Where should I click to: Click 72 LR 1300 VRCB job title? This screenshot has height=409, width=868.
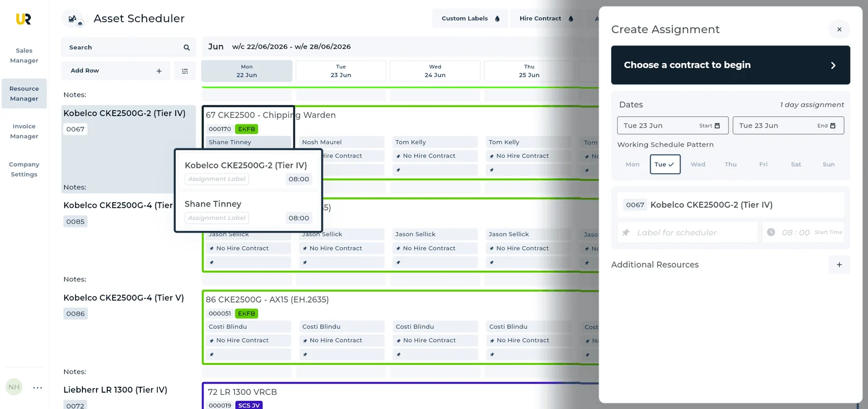click(x=242, y=392)
